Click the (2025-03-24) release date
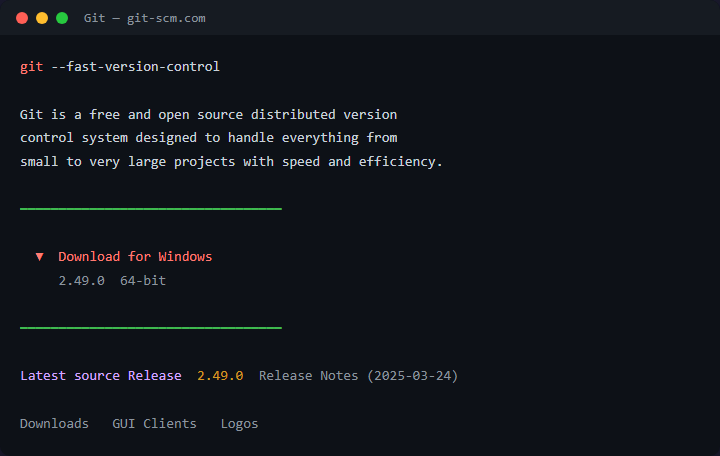Image resolution: width=720 pixels, height=456 pixels. tap(412, 376)
